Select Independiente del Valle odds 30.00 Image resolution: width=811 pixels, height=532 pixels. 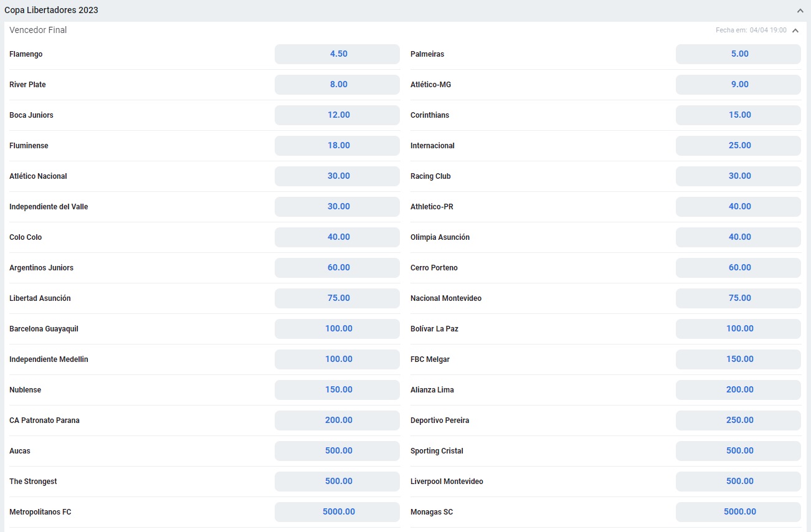tap(337, 207)
